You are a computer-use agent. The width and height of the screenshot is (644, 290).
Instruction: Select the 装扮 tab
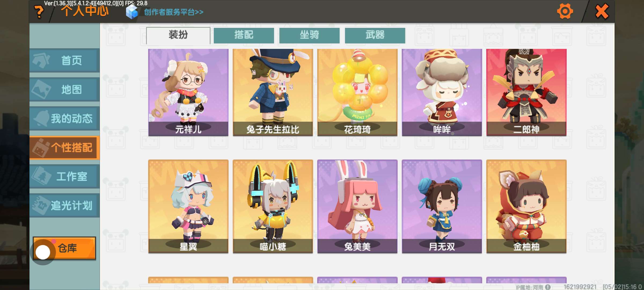pyautogui.click(x=178, y=35)
